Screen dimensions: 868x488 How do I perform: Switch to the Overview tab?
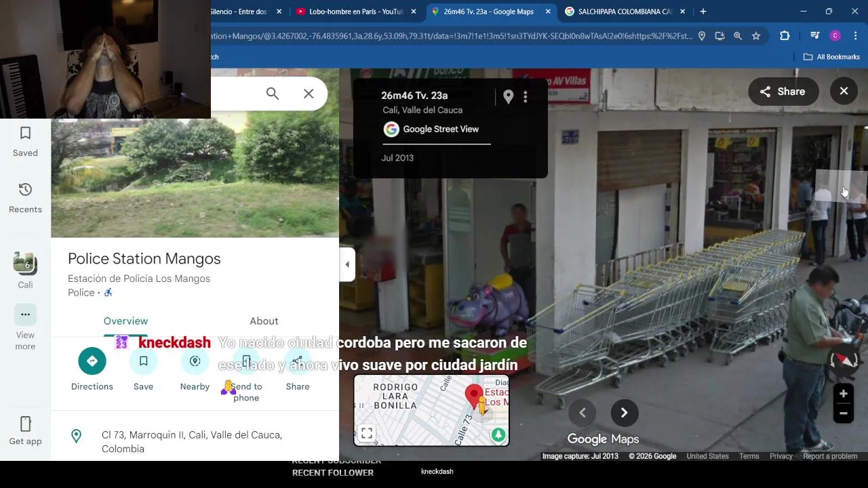125,321
